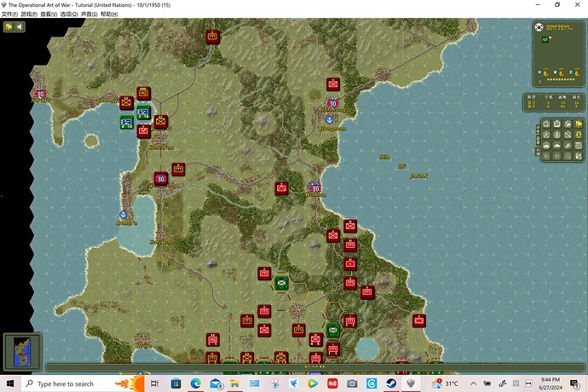Click the left-arrow button beside the flags button

click(20, 26)
